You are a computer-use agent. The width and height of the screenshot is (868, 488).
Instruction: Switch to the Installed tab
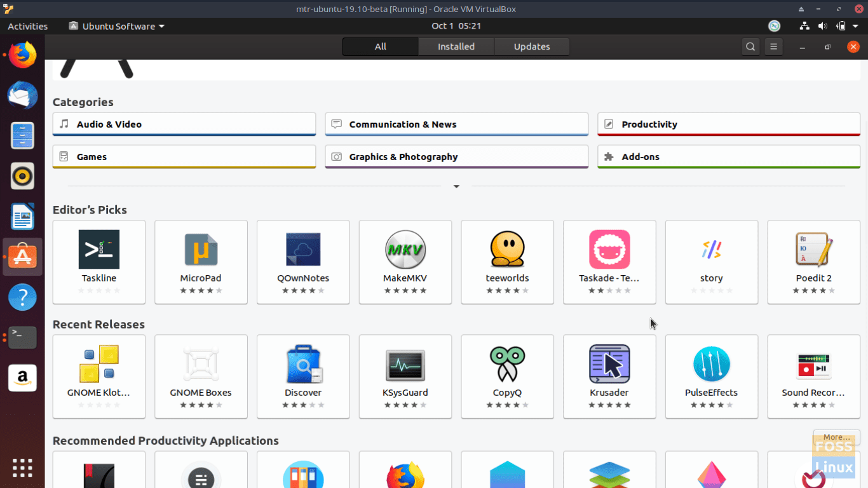[456, 46]
